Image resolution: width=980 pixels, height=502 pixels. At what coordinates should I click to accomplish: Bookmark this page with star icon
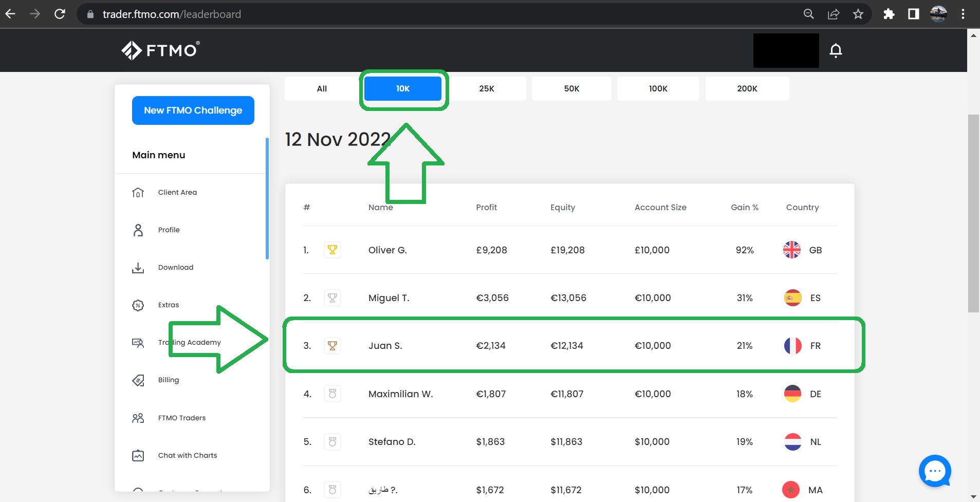858,14
